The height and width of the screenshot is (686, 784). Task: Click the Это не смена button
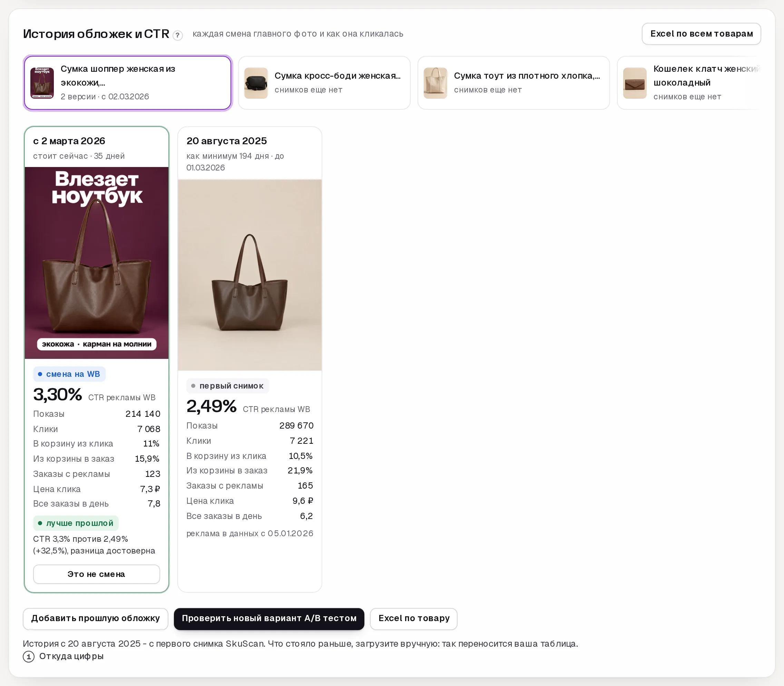[97, 574]
